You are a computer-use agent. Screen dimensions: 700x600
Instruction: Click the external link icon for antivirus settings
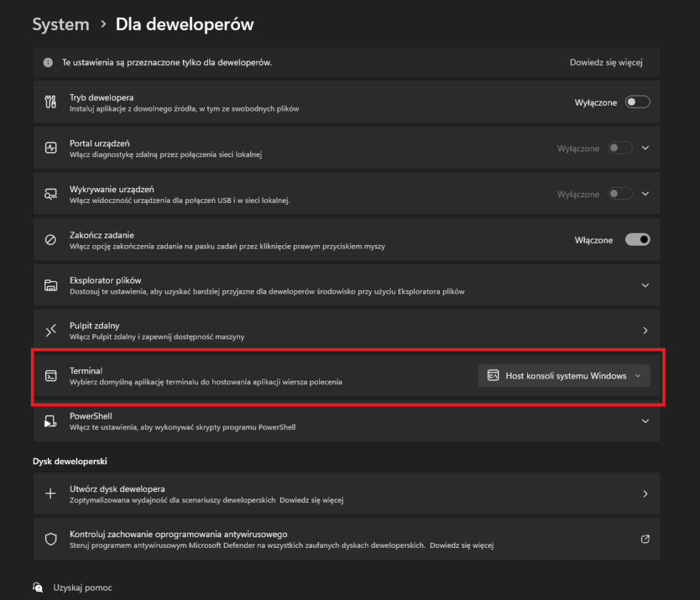(645, 539)
